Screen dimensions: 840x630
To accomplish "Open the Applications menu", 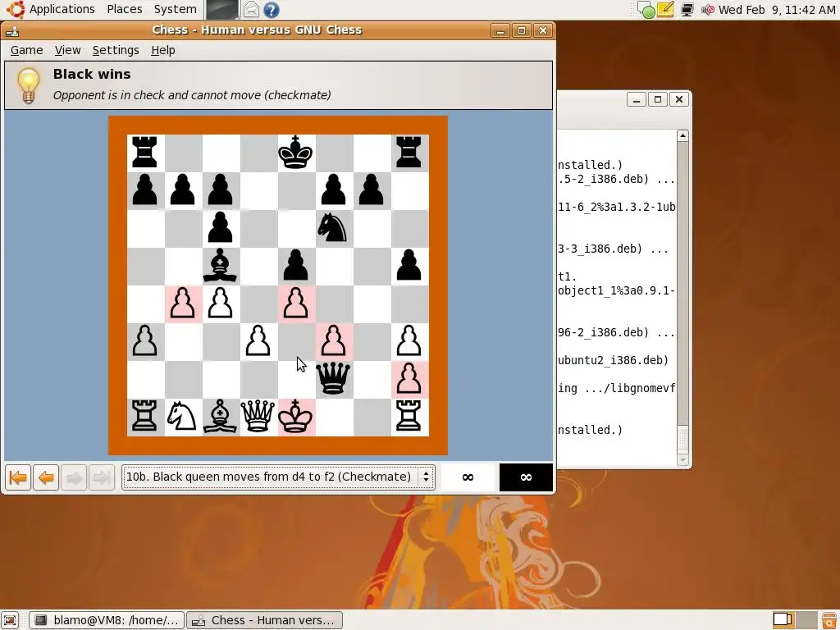I will [52, 9].
